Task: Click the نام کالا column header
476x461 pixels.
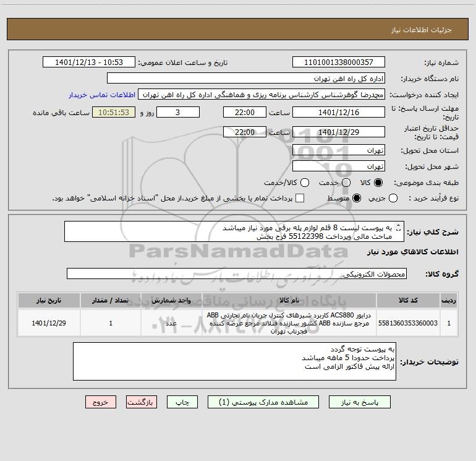Action: pos(289,301)
